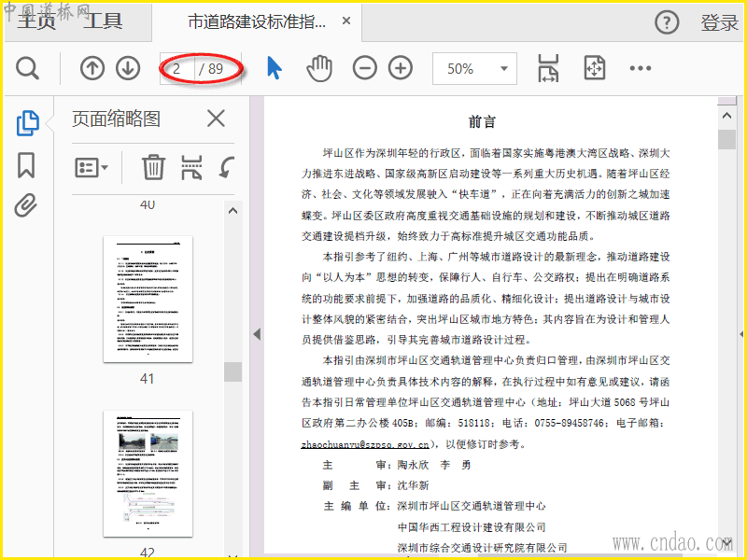Go to next page with down arrow
This screenshot has width=747, height=560.
tap(128, 68)
